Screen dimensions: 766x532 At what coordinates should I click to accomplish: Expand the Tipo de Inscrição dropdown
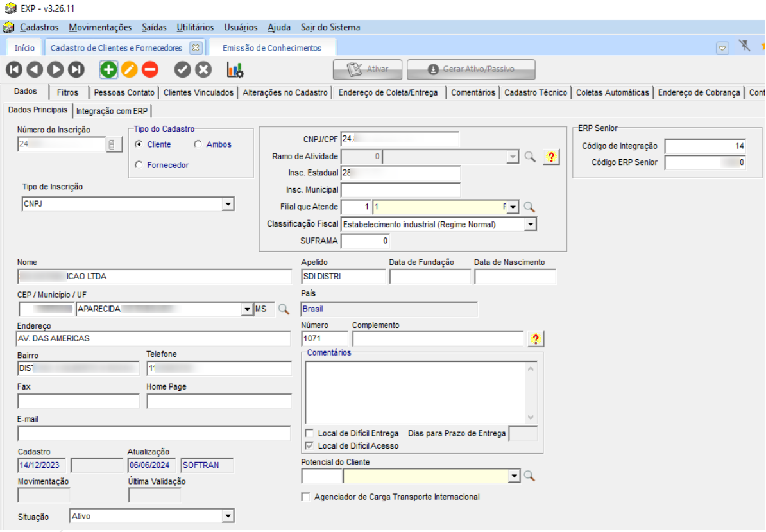pos(228,204)
